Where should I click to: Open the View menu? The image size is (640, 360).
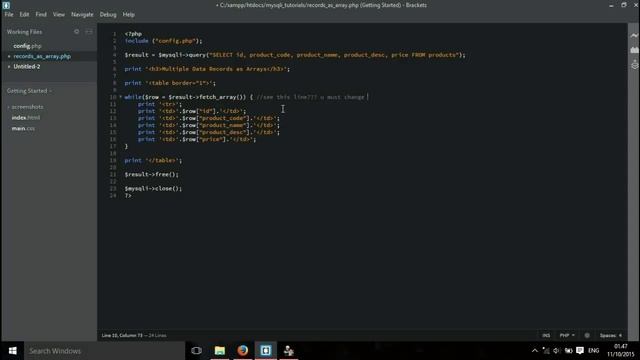tap(59, 14)
